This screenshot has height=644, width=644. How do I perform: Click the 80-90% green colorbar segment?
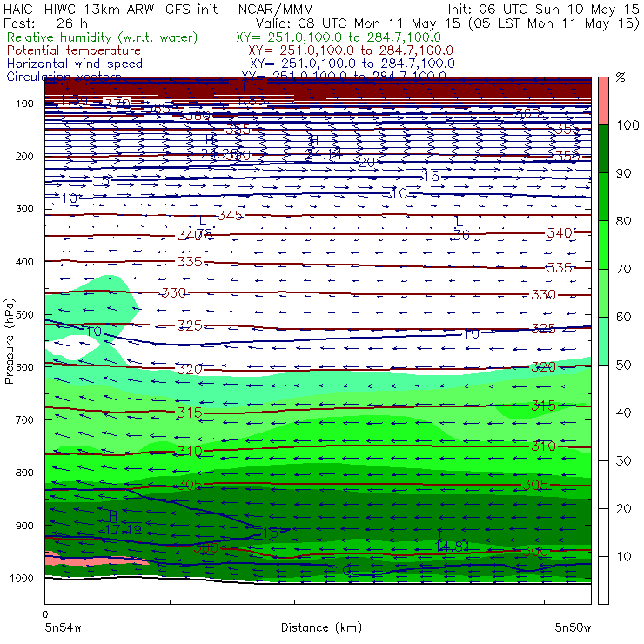tap(603, 197)
